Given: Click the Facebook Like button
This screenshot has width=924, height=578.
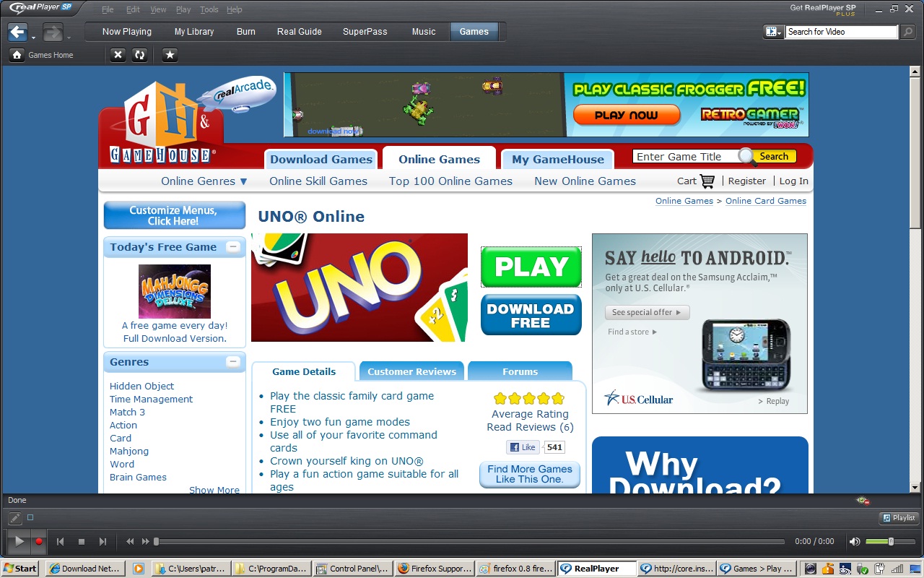Looking at the screenshot, I should 523,447.
